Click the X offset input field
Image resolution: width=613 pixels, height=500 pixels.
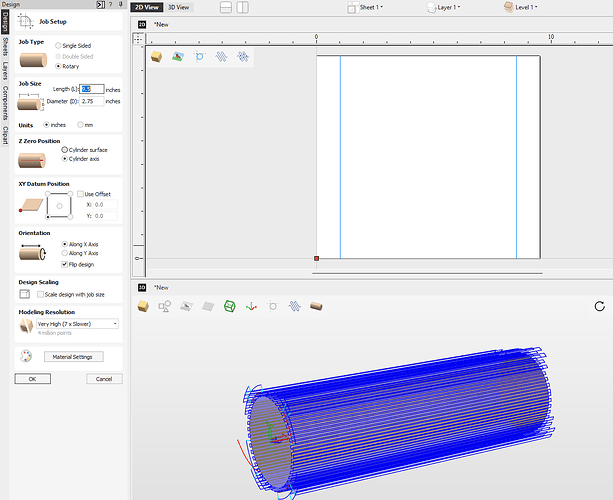105,204
